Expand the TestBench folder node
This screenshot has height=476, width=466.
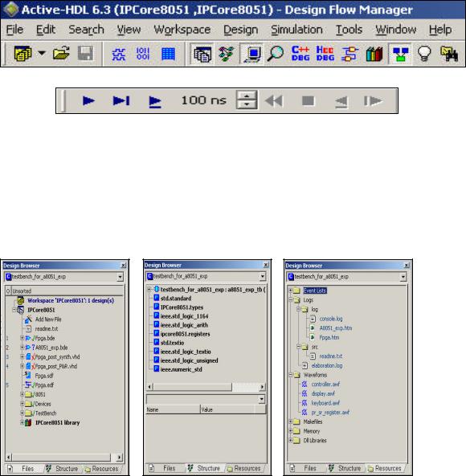click(x=22, y=413)
